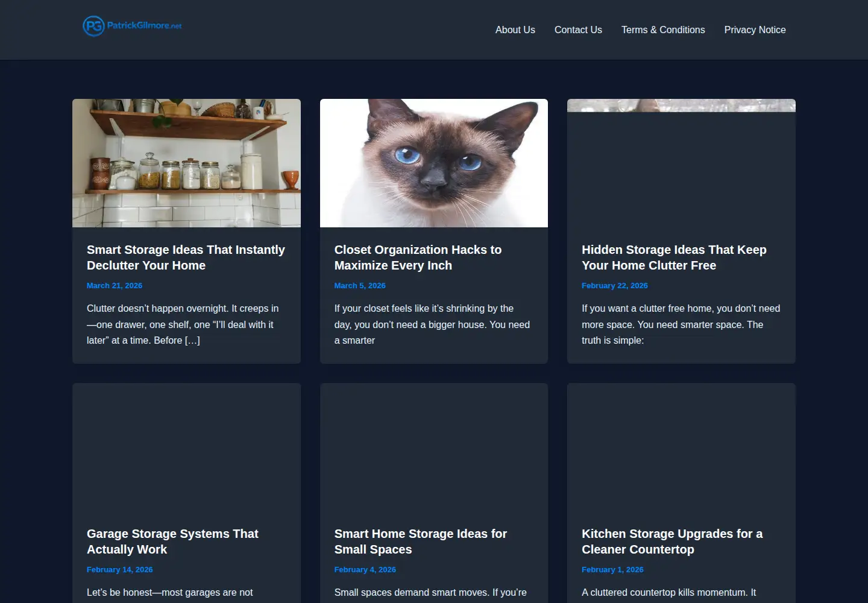Read 'Closet Organization Hacks to Maximize Every Inch'
Image resolution: width=868 pixels, height=603 pixels.
pyautogui.click(x=418, y=257)
